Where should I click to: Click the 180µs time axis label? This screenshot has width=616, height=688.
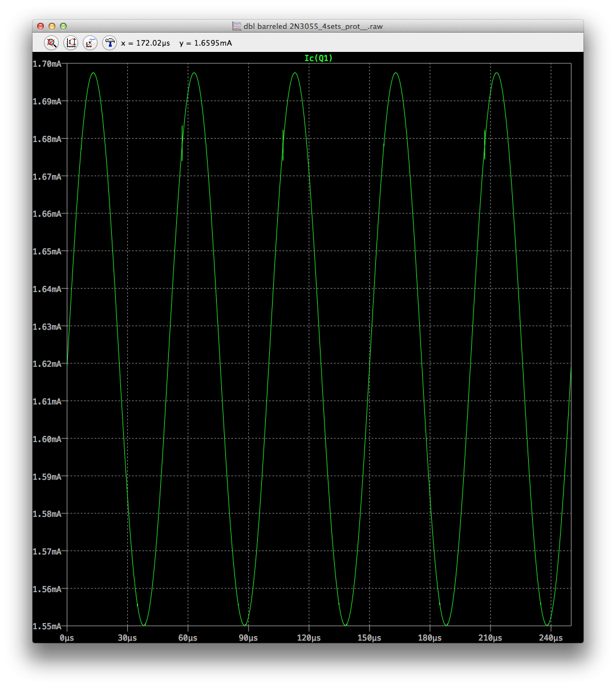[x=429, y=638]
